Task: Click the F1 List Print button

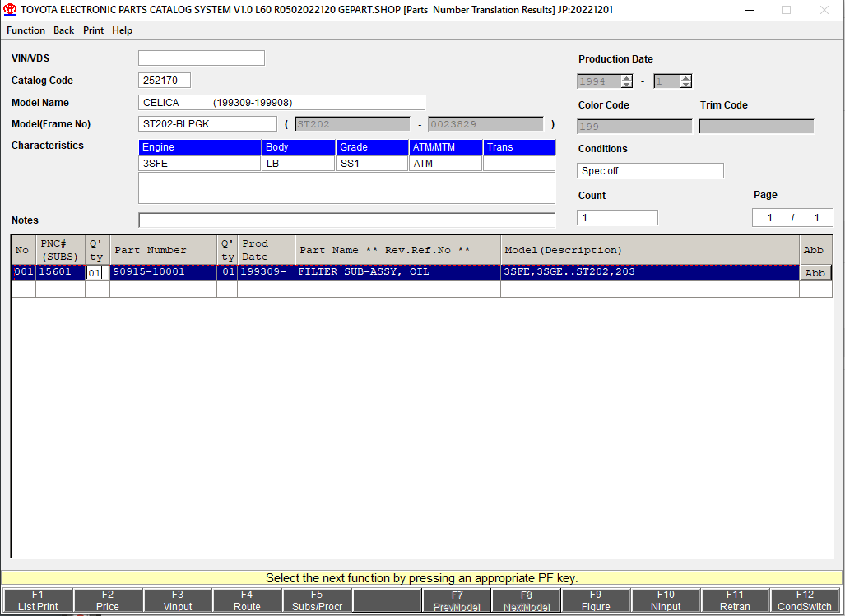Action: click(x=38, y=600)
